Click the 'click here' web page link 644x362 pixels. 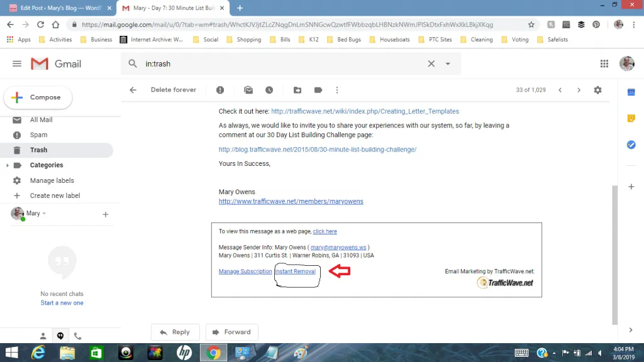(325, 231)
